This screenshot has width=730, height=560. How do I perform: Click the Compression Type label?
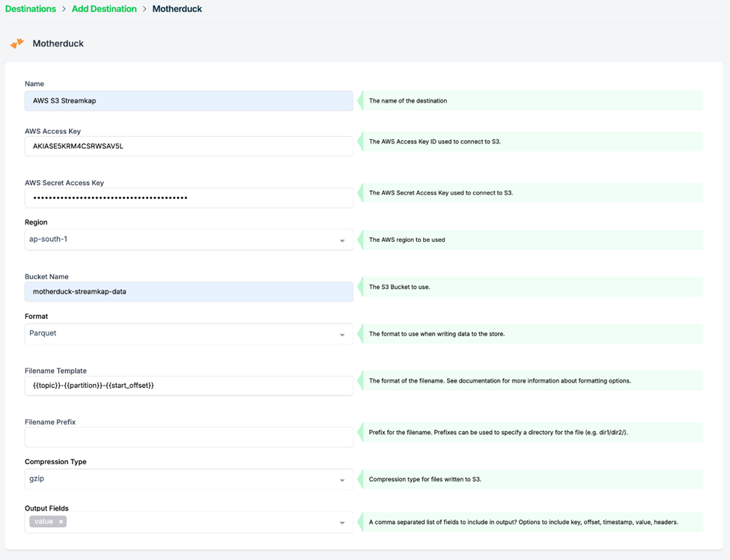pyautogui.click(x=55, y=462)
